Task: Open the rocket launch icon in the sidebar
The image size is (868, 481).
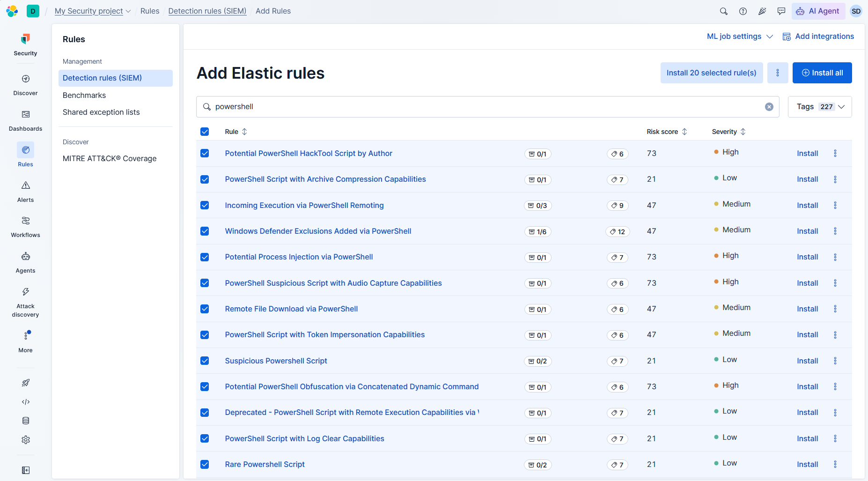Action: point(26,383)
